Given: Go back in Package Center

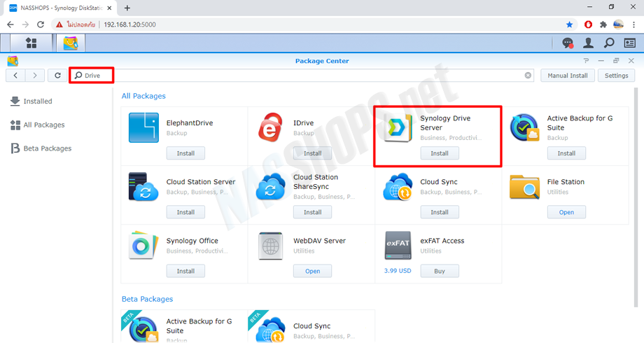Looking at the screenshot, I should tap(15, 76).
